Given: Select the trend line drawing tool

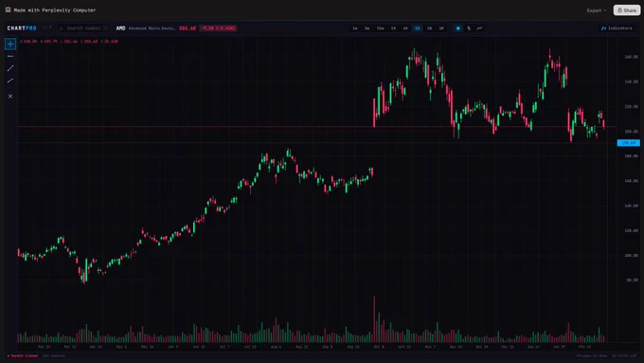Looking at the screenshot, I should click(x=10, y=68).
